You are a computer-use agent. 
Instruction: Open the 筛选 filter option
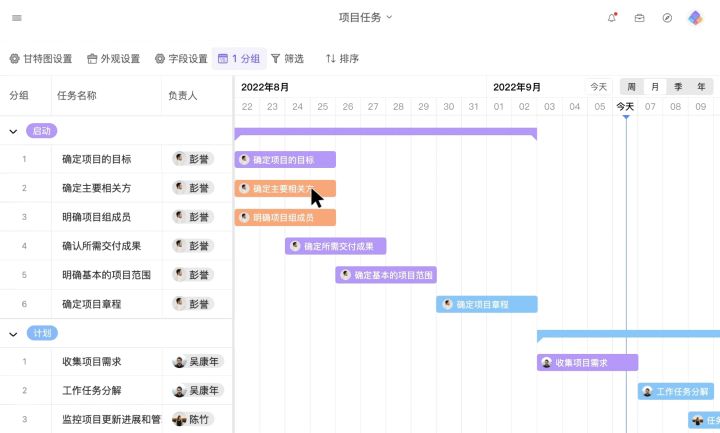point(287,59)
